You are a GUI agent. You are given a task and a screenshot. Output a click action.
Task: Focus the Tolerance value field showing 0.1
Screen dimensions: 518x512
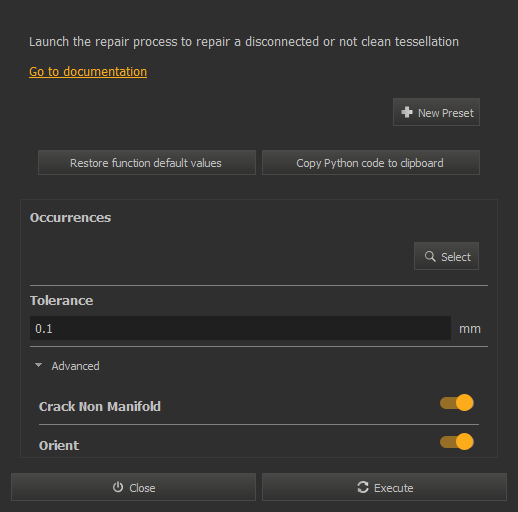click(x=240, y=328)
